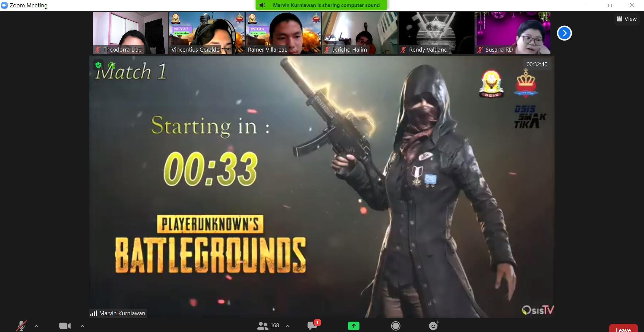Viewport: 644px width, 332px height.
Task: Select Jericho Halim video thumbnail
Action: tap(360, 33)
